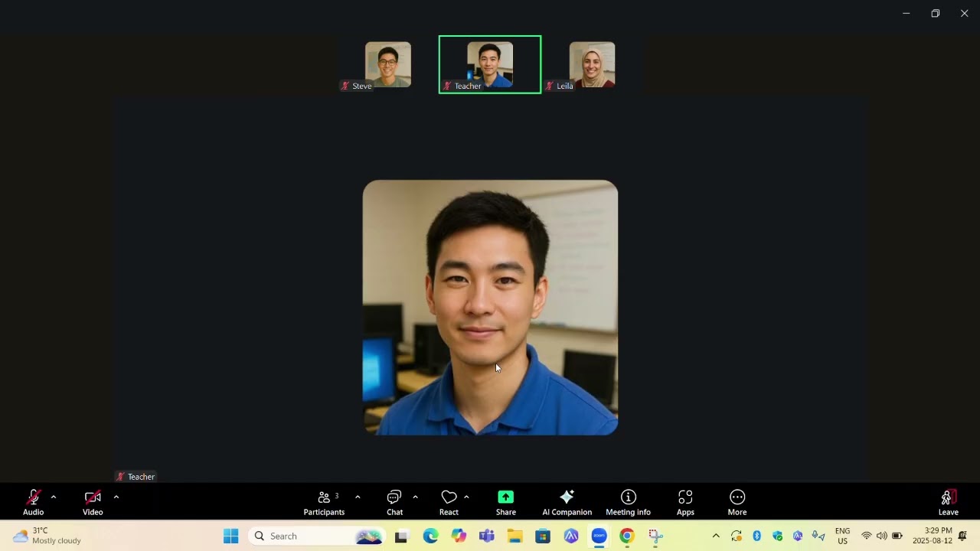This screenshot has height=551, width=980.
Task: Open AI Companion
Action: pos(567,502)
